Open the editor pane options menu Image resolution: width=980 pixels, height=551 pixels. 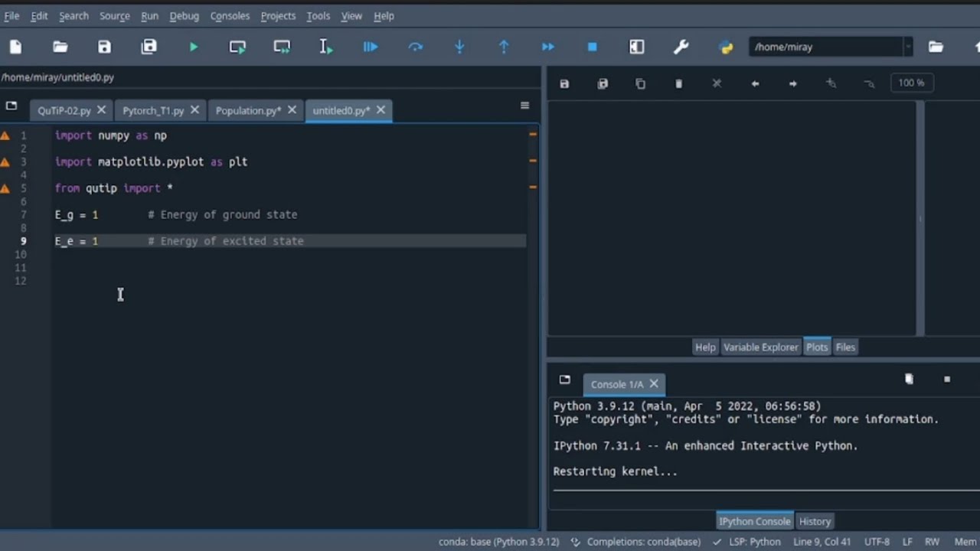[x=524, y=106]
